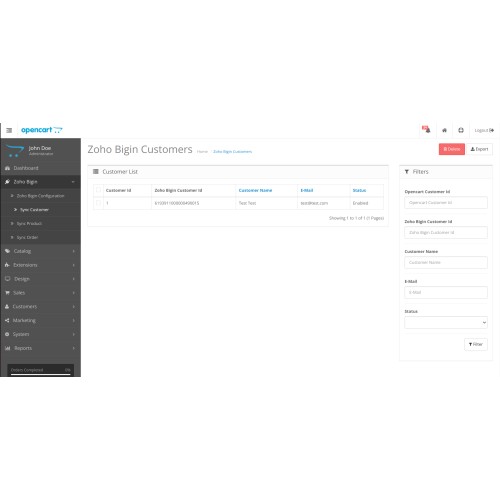This screenshot has width=500, height=500.
Task: Sort by Customer Name column link
Action: click(x=255, y=190)
